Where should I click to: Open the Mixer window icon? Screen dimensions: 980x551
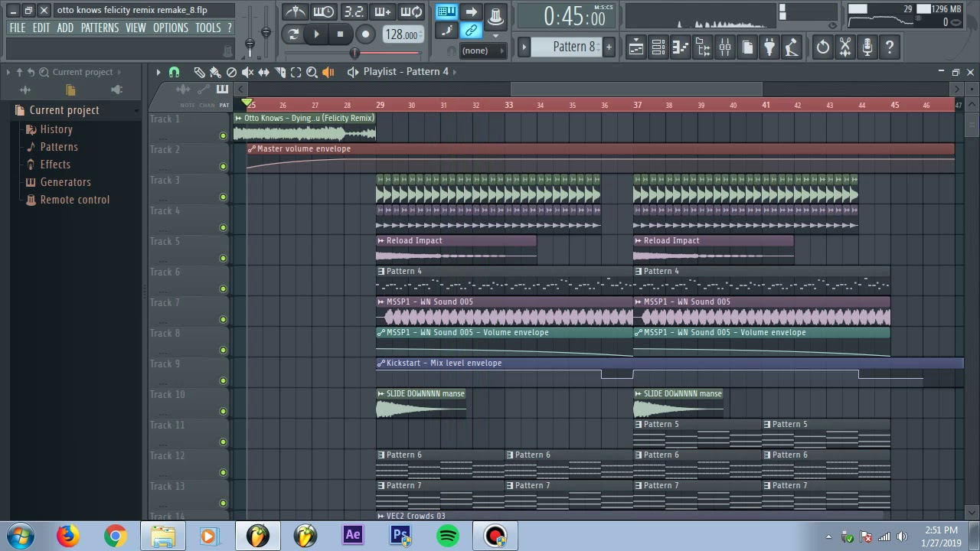point(725,47)
